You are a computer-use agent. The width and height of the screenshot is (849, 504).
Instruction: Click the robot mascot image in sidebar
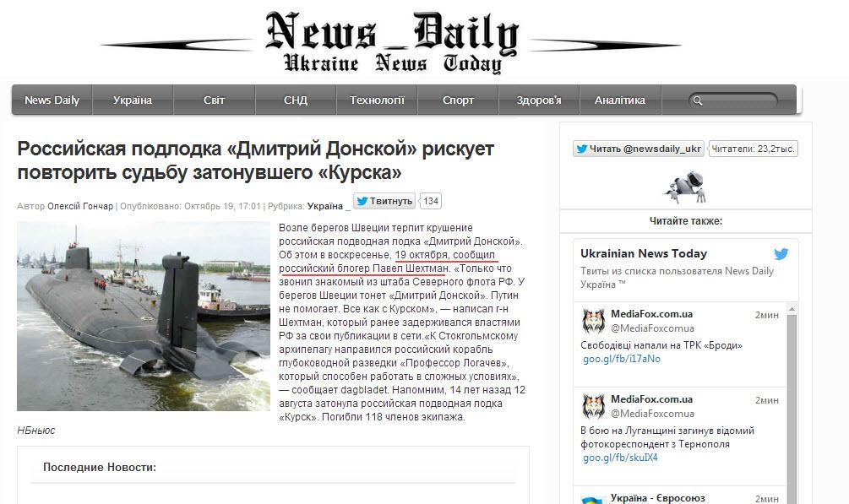(x=685, y=187)
